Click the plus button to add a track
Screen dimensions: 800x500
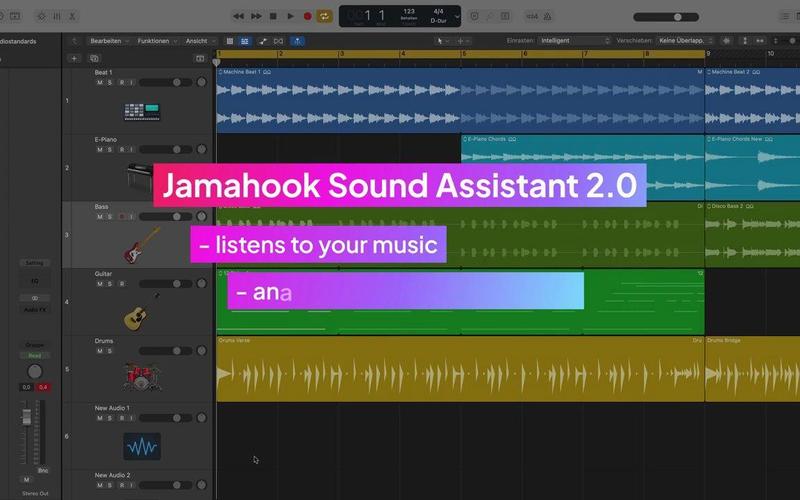[x=74, y=59]
